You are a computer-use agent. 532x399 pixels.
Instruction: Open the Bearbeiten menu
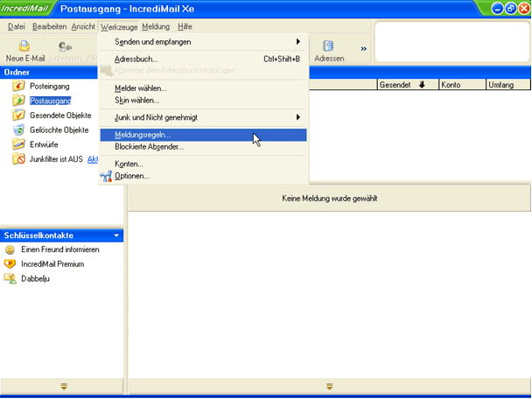coord(50,26)
